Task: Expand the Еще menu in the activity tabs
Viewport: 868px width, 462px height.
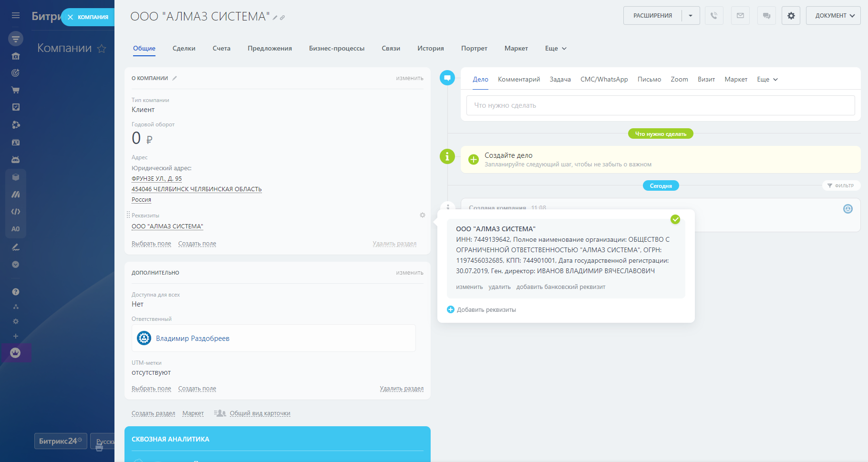Action: coord(767,79)
